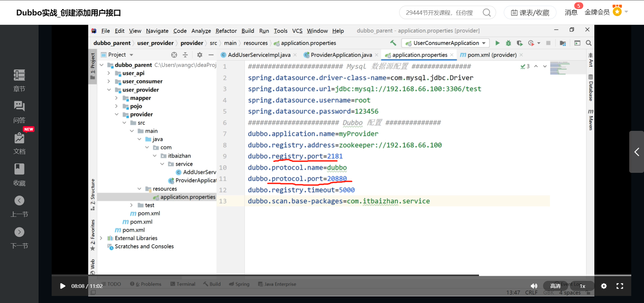
Task: Switch to pom.xml (provider) tab
Action: coord(488,55)
